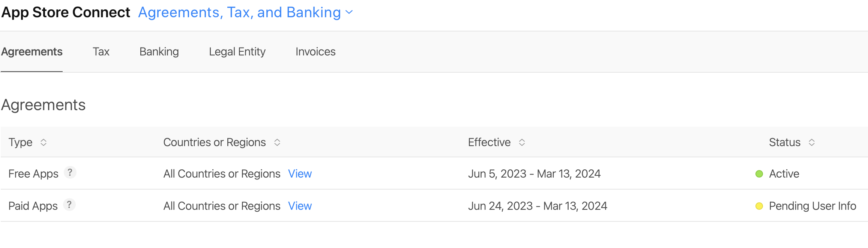Screen dimensions: 868x248
Task: Click the App Store Connect title
Action: (x=66, y=12)
